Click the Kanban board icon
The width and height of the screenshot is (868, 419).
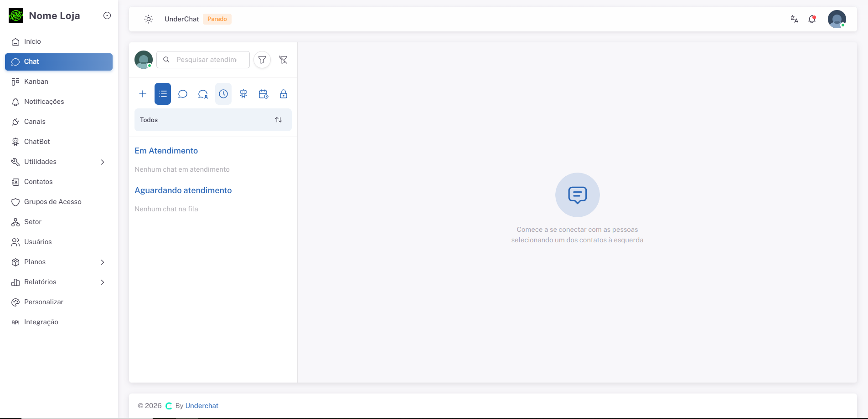tap(15, 82)
